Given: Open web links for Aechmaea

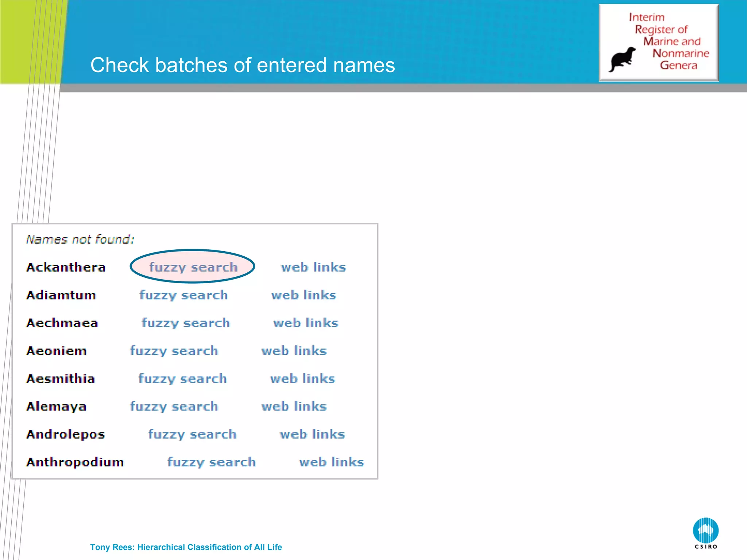Looking at the screenshot, I should [x=306, y=323].
